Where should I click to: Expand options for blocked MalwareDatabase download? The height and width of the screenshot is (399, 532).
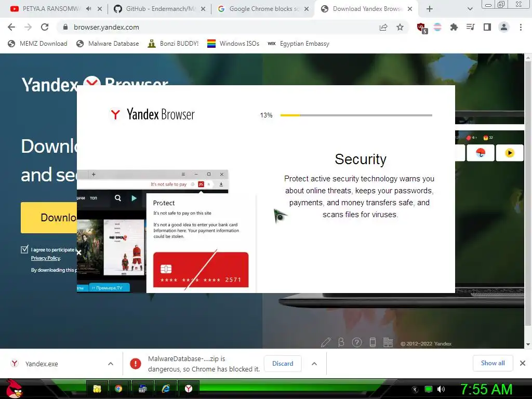point(314,364)
